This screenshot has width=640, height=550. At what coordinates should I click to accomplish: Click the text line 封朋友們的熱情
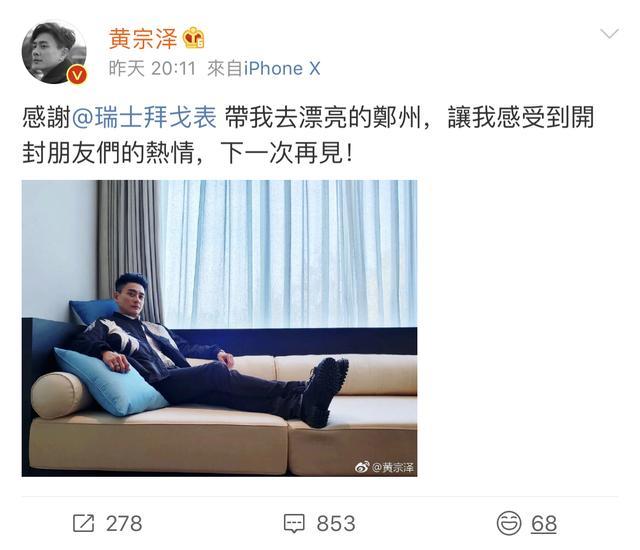tap(108, 153)
